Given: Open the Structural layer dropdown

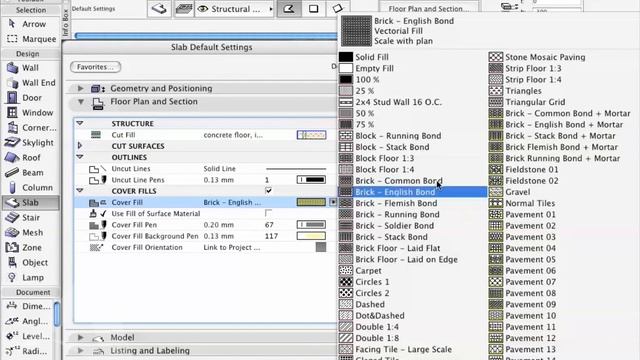Looking at the screenshot, I should [234, 9].
